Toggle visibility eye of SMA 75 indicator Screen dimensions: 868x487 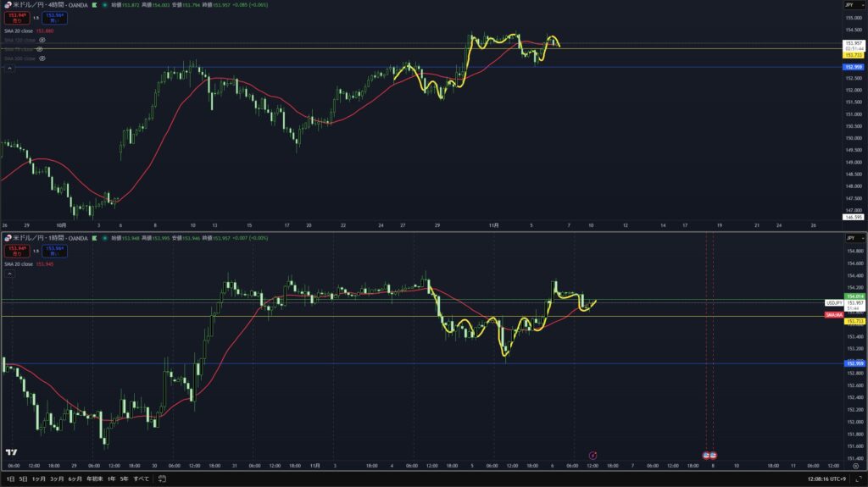(39, 49)
